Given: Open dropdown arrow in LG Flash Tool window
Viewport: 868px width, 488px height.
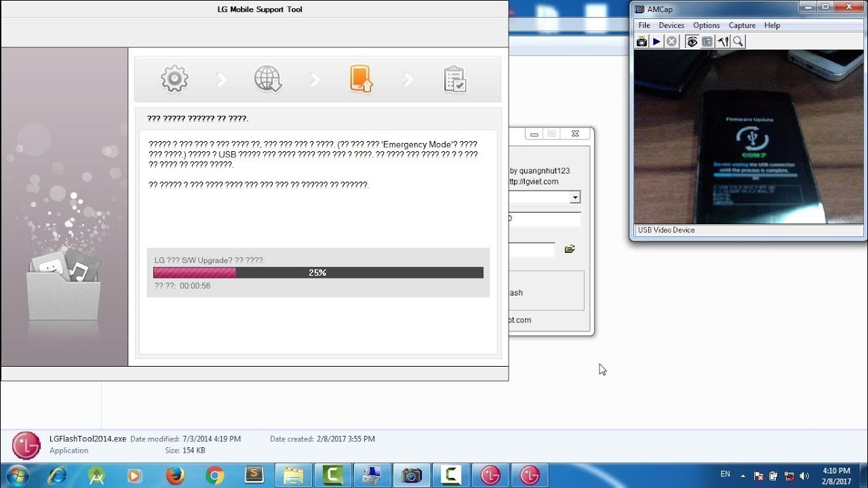Looking at the screenshot, I should (575, 197).
